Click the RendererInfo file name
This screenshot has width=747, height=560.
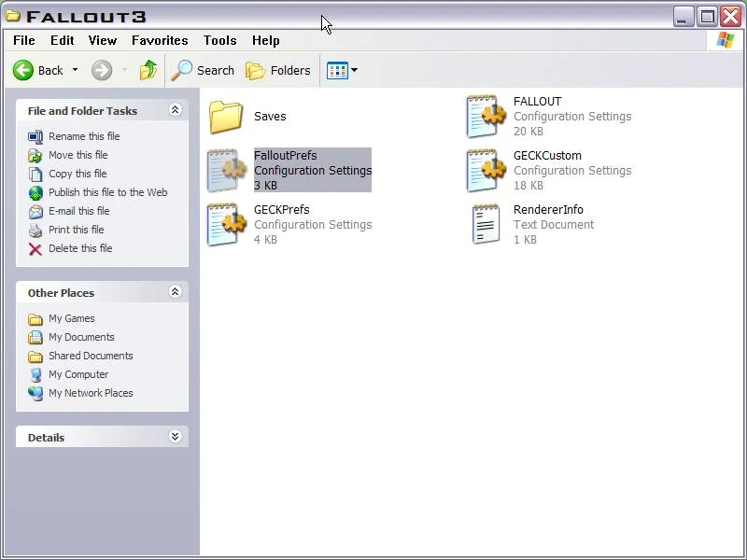click(x=548, y=209)
